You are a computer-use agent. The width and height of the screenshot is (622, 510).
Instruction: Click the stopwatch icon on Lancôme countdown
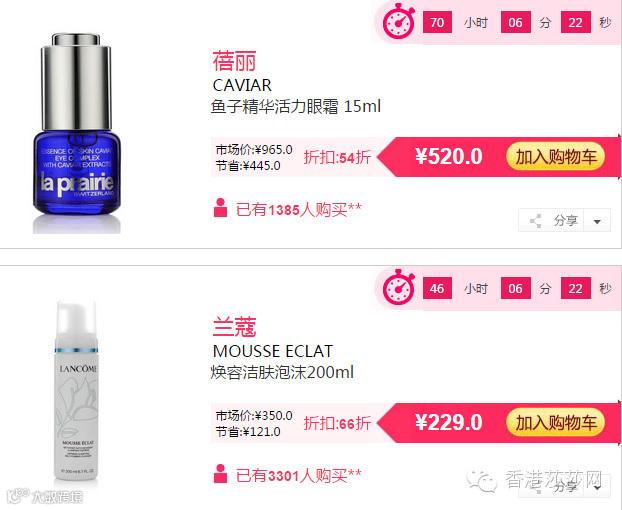pyautogui.click(x=399, y=288)
